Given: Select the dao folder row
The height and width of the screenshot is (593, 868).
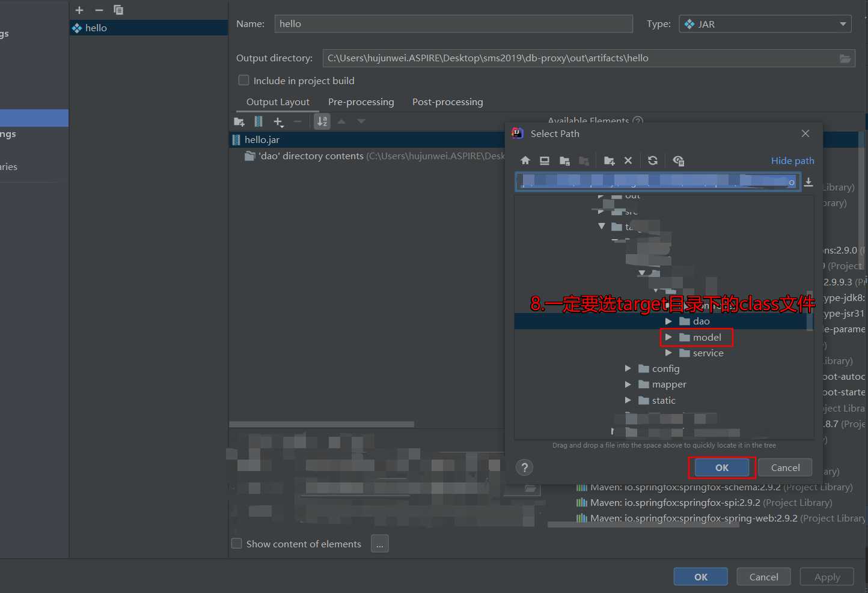Looking at the screenshot, I should pyautogui.click(x=661, y=321).
